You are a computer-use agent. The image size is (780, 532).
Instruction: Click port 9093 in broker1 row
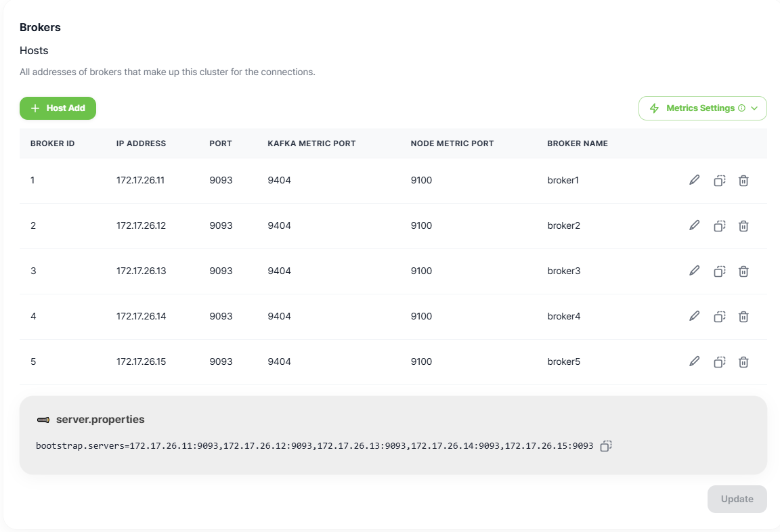tap(221, 180)
